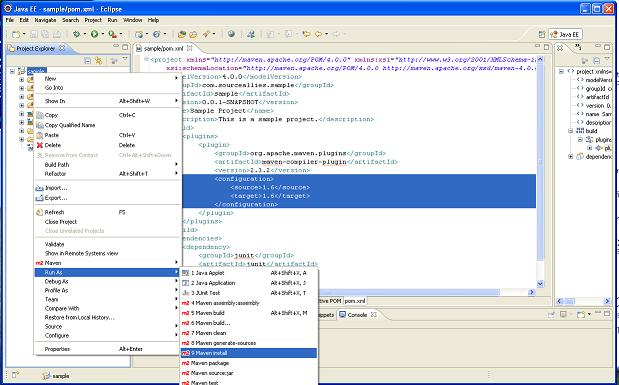Click the globe Web Browser toolbar icon

pyautogui.click(x=231, y=34)
